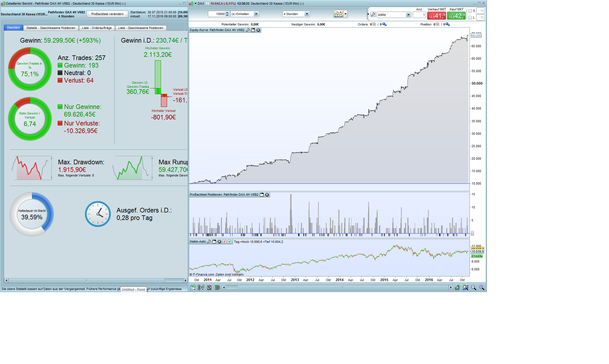Open the Orders gear settings icon
The width and height of the screenshot is (609, 364).
385,24
